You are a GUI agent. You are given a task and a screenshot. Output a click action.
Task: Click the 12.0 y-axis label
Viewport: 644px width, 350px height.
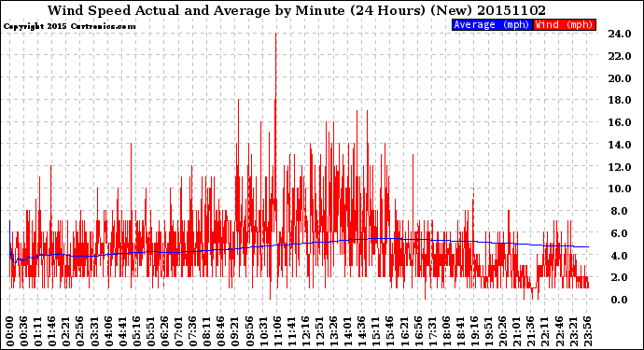tap(620, 167)
